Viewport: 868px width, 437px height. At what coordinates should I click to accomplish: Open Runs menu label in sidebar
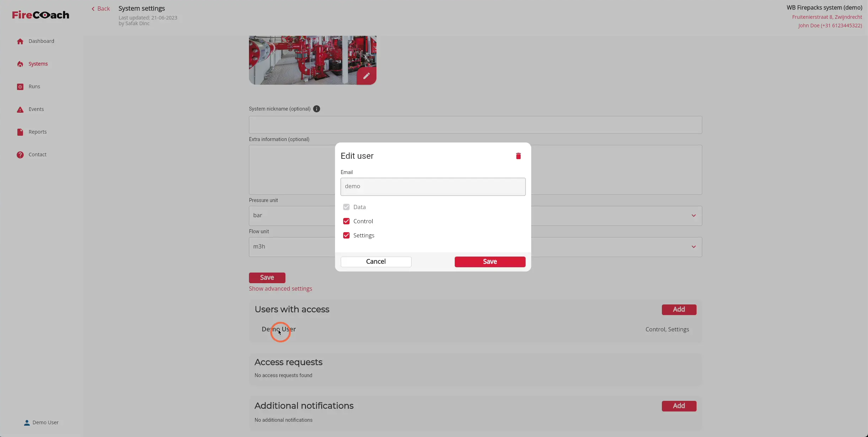point(34,86)
